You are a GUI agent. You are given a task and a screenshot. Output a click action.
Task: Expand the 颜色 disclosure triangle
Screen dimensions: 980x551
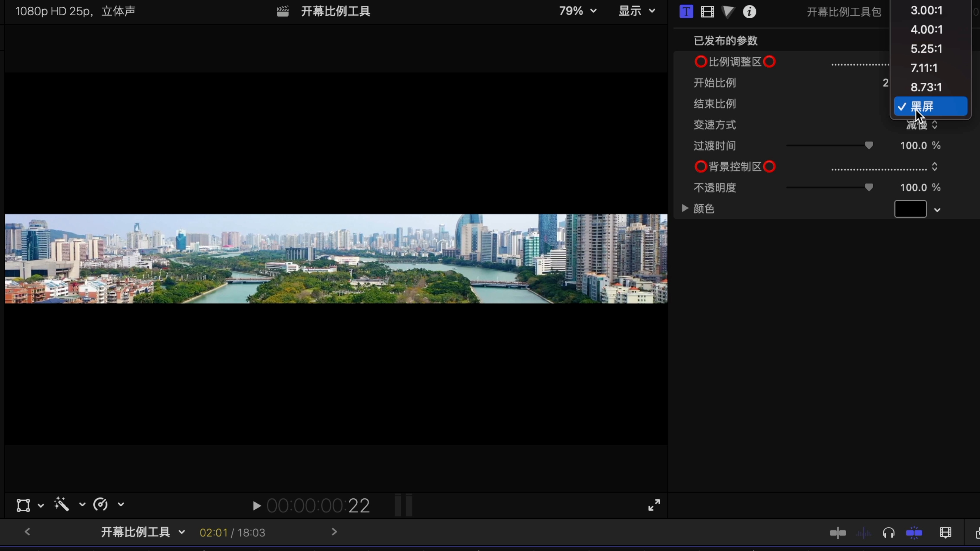click(685, 208)
